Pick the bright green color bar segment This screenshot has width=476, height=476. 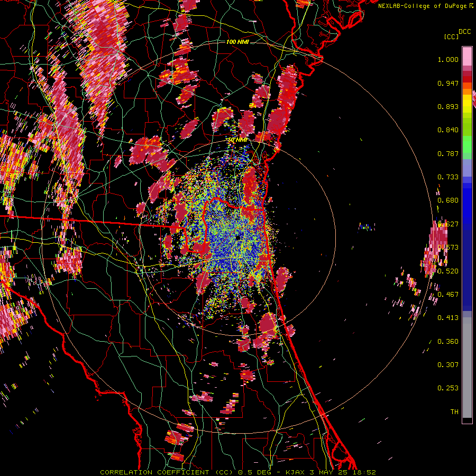467,144
